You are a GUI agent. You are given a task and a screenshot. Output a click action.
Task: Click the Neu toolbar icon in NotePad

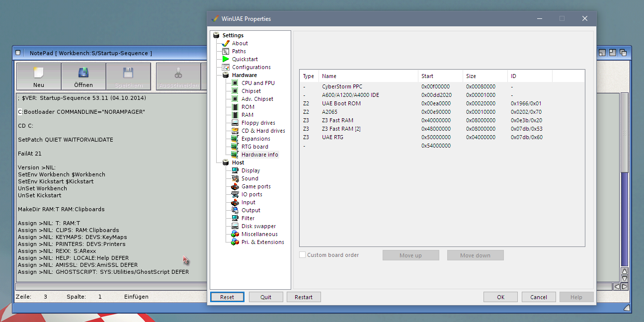click(39, 74)
